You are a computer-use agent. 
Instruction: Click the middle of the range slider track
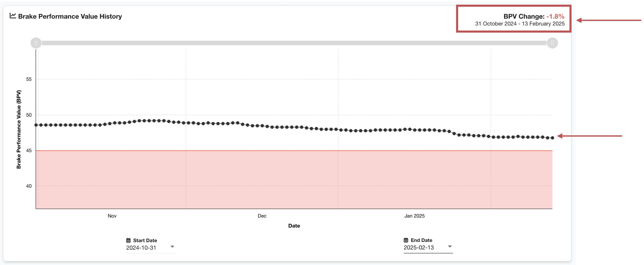pos(294,43)
